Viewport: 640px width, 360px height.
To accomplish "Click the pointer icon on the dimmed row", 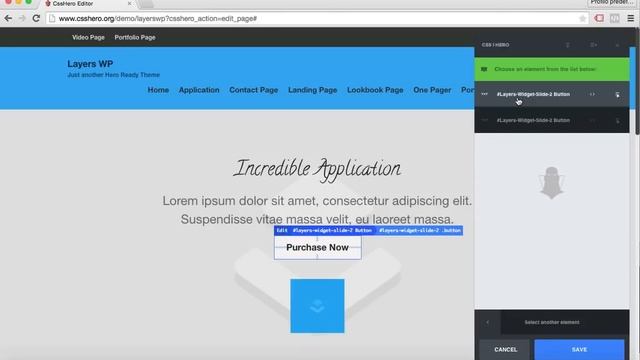I will 618,121.
